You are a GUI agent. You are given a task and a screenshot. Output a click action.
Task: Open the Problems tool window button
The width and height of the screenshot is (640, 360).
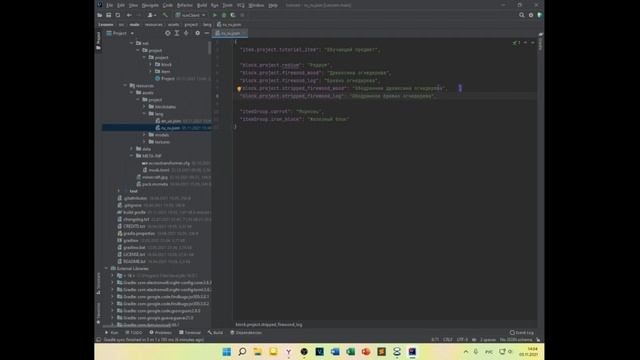[160, 333]
